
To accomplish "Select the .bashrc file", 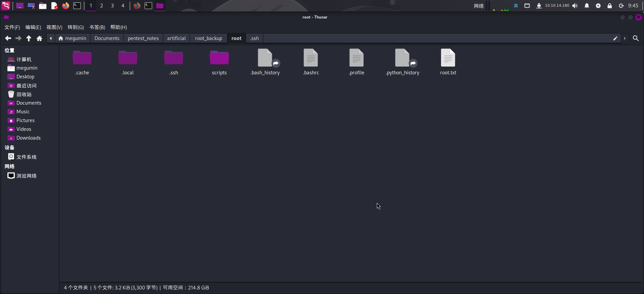I will [311, 62].
